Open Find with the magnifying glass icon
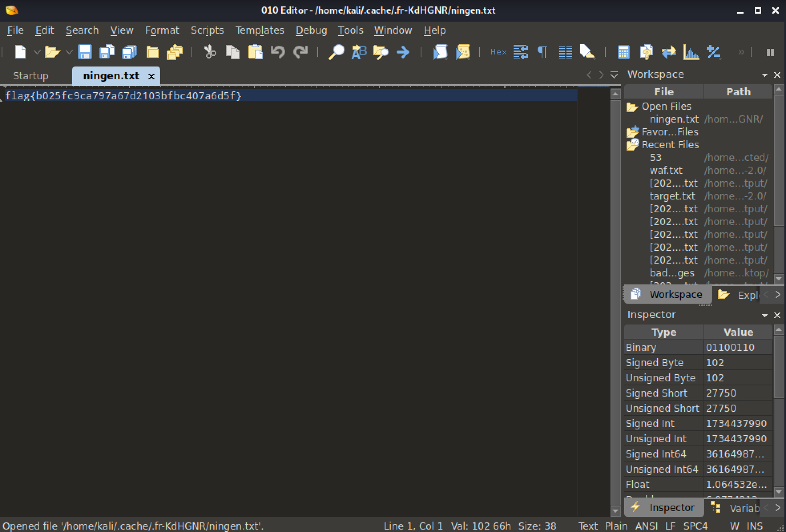This screenshot has width=786, height=532. pyautogui.click(x=336, y=52)
